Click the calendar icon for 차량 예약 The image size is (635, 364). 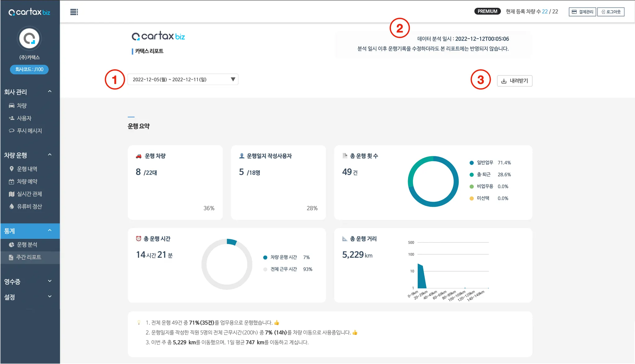tap(11, 182)
